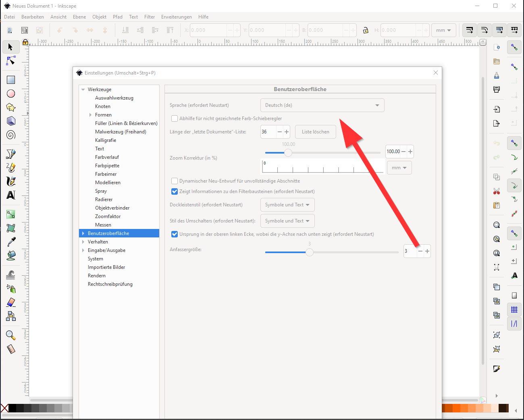Viewport: 524px width, 420px height.
Task: Select the Spiral tool
Action: point(10,135)
